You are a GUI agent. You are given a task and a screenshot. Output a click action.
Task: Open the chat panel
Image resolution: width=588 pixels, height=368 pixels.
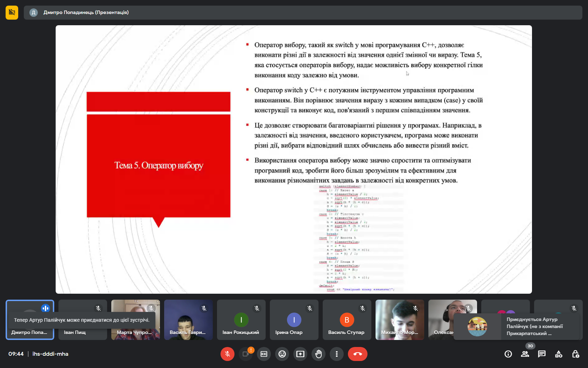click(x=542, y=354)
